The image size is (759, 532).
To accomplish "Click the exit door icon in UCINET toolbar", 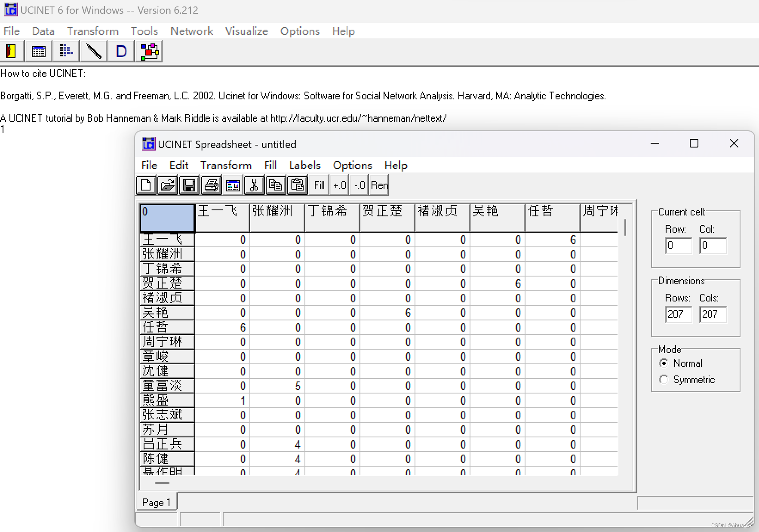I will pos(12,52).
